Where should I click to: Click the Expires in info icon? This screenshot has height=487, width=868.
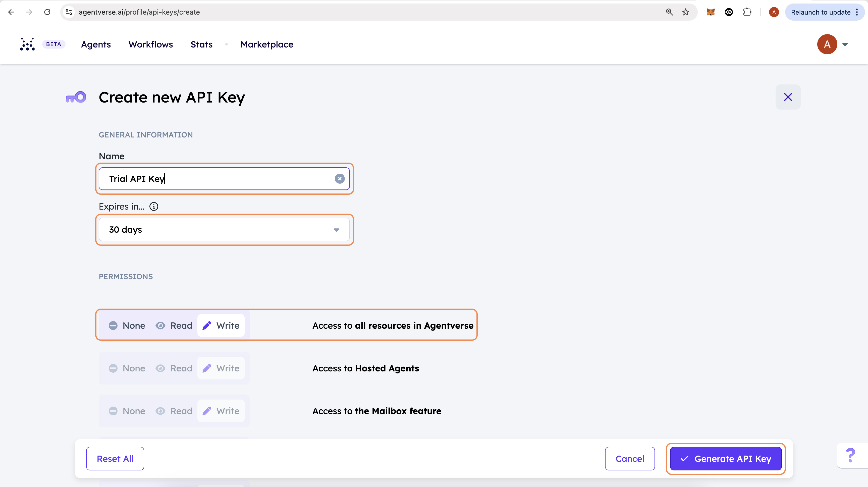pos(154,207)
